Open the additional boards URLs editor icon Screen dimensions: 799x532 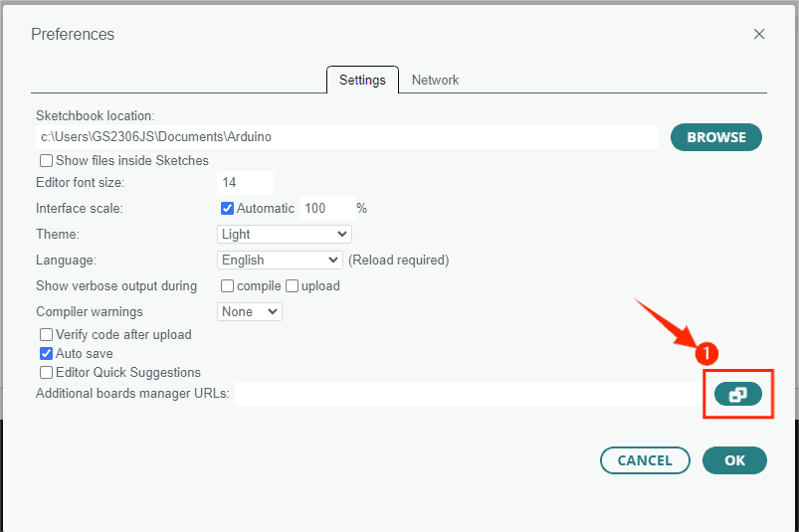[x=737, y=394]
